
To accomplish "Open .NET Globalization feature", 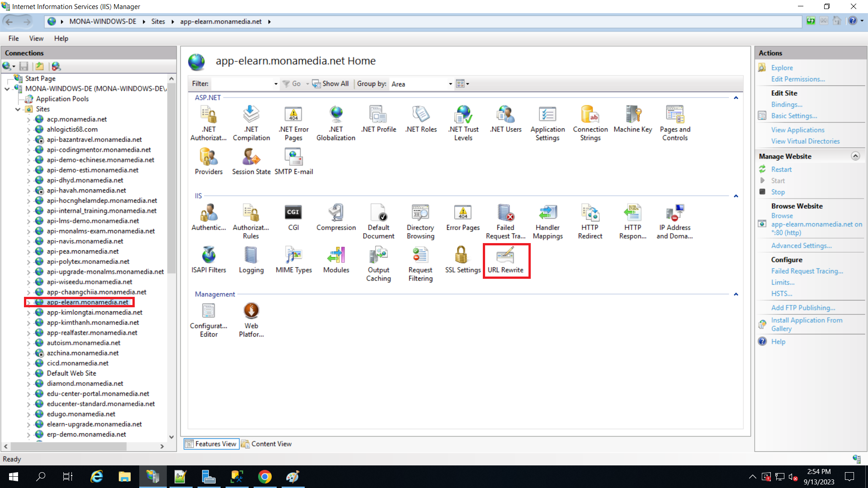I will pos(336,123).
